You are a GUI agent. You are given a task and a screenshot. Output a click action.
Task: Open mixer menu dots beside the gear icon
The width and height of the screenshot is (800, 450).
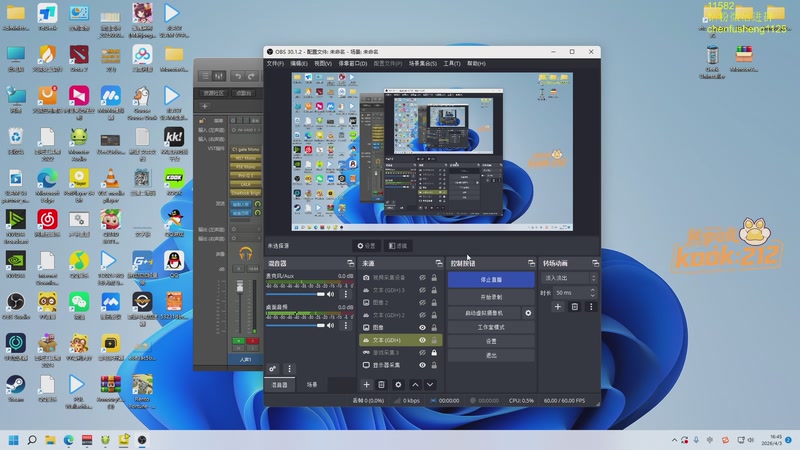point(289,368)
